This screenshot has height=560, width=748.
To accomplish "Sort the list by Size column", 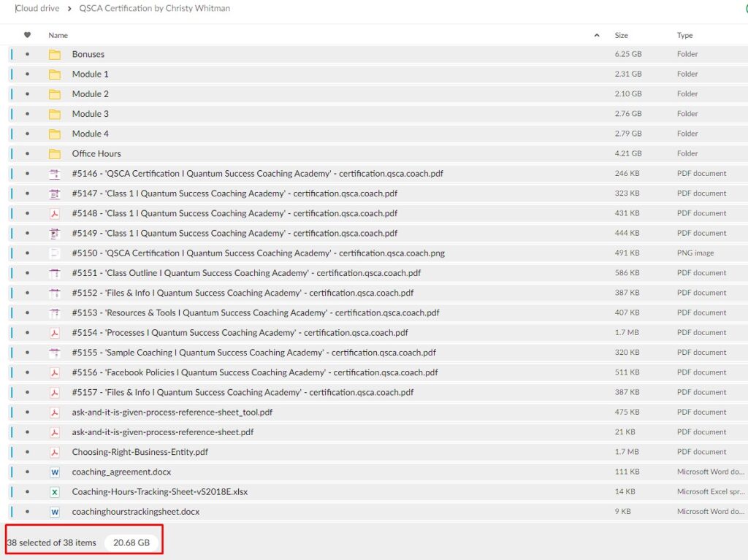I will (621, 35).
